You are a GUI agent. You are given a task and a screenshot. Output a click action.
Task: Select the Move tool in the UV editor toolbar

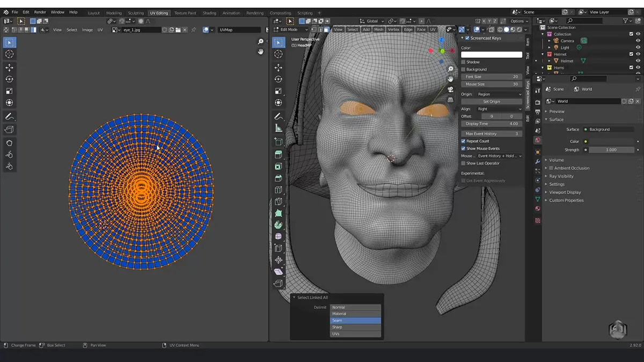pos(9,67)
